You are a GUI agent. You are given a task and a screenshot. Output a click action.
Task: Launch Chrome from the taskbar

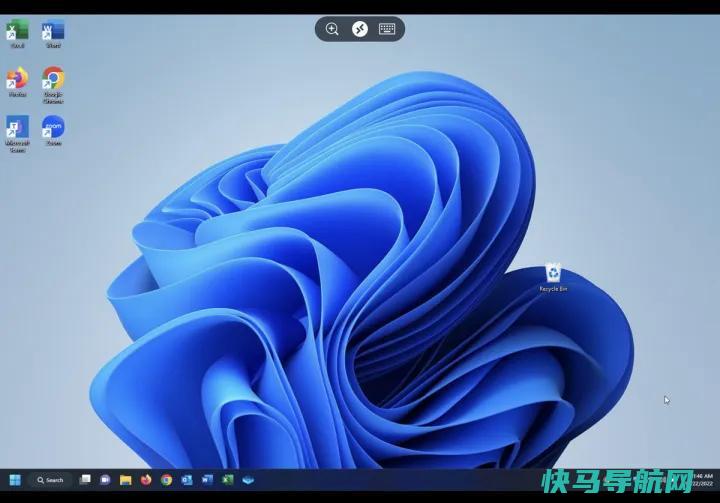tap(167, 480)
